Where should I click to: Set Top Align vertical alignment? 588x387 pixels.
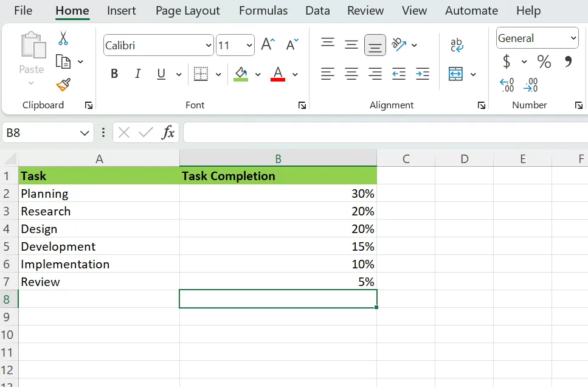coord(328,43)
